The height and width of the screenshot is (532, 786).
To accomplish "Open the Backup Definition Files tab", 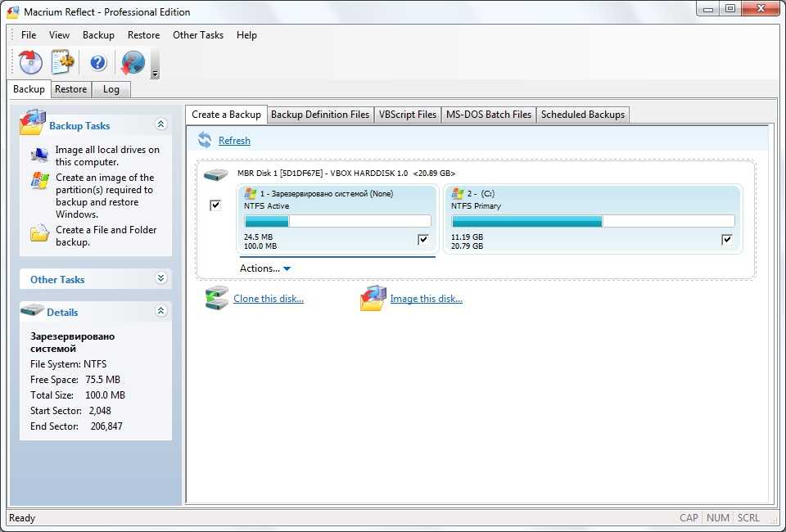I will (320, 115).
